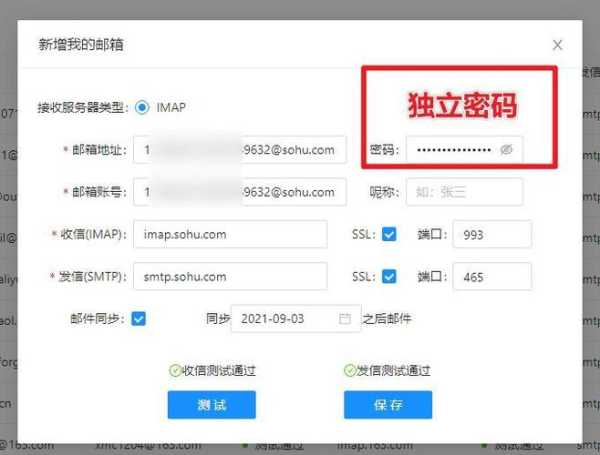Viewport: 600px width, 455px height.
Task: Toggle SSL checkbox for 发信(SMTP)
Action: click(x=389, y=277)
